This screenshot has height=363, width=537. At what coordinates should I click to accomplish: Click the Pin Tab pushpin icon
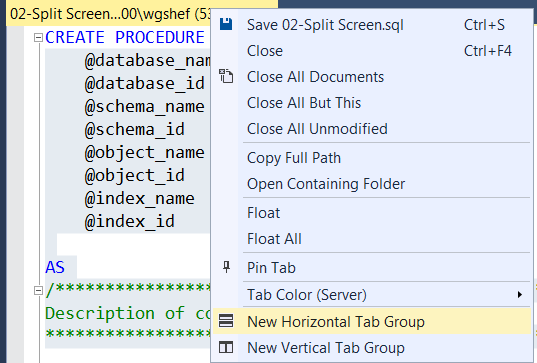click(x=226, y=267)
